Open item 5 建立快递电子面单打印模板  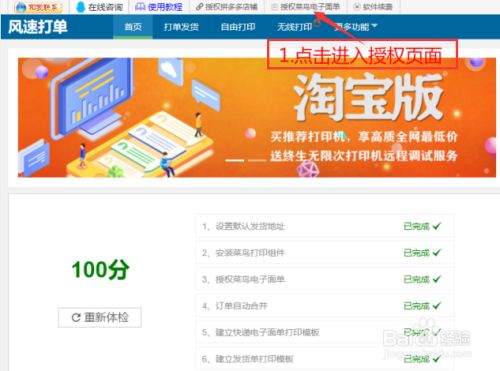click(x=325, y=332)
